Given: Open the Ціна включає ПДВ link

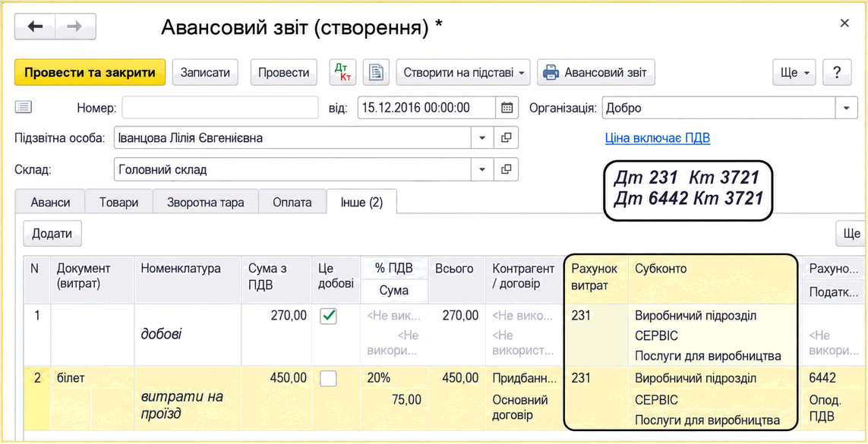Looking at the screenshot, I should 658,137.
